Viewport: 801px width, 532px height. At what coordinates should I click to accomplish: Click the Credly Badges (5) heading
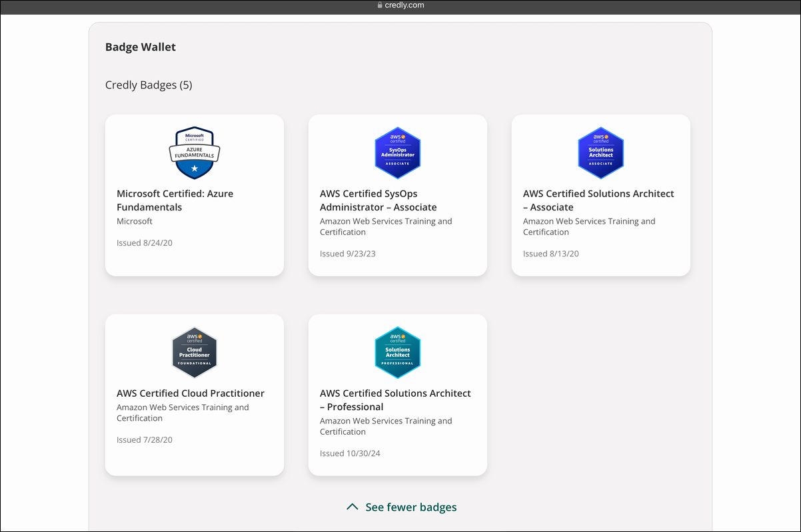click(x=149, y=85)
